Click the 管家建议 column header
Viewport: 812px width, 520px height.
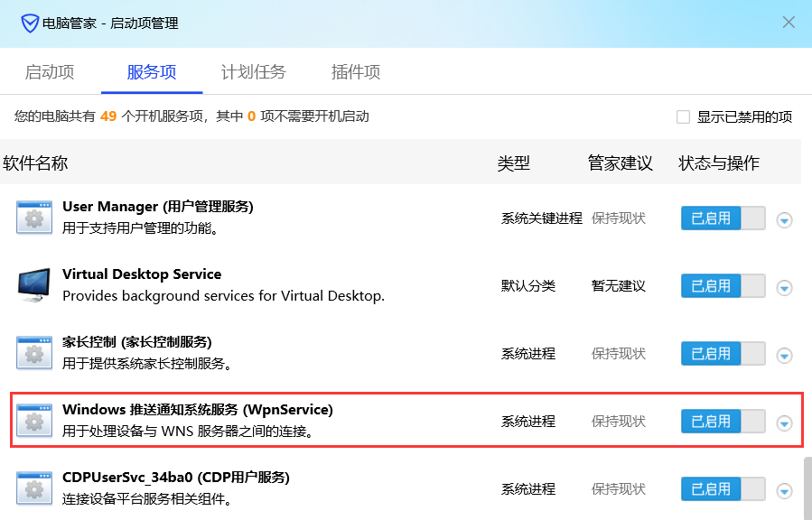[x=620, y=163]
